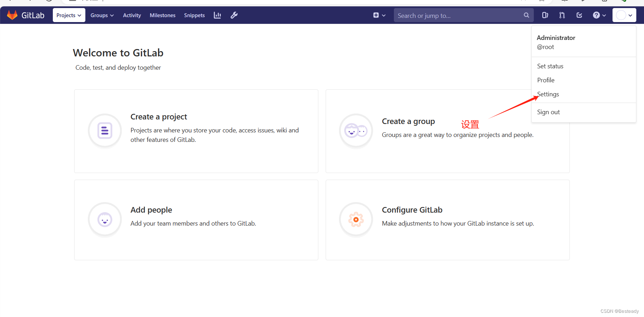The image size is (644, 317).
Task: Open the Snippets page
Action: point(194,15)
